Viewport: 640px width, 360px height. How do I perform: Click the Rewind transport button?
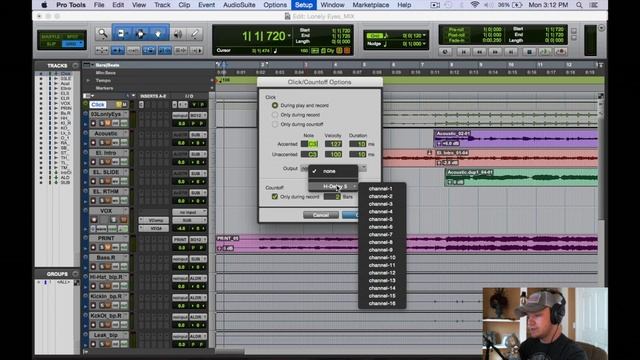479,52
